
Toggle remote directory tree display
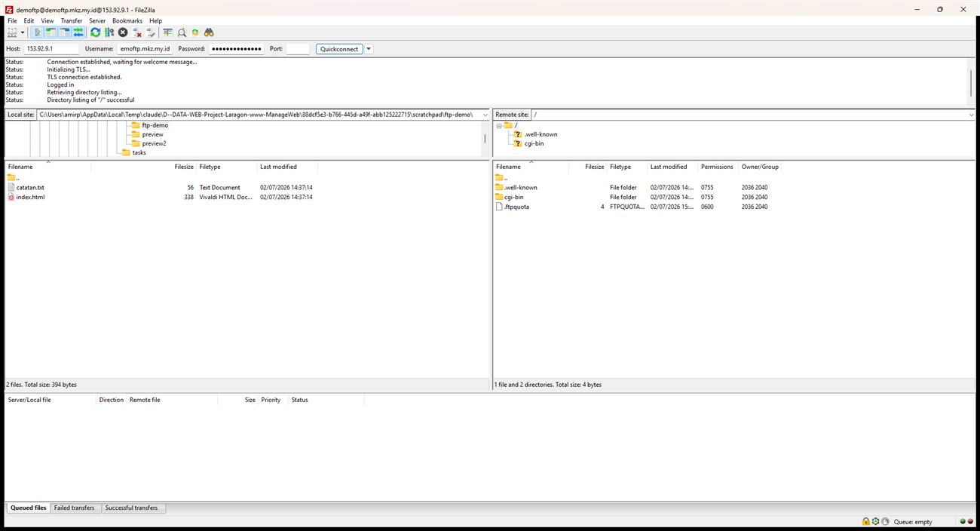point(65,32)
